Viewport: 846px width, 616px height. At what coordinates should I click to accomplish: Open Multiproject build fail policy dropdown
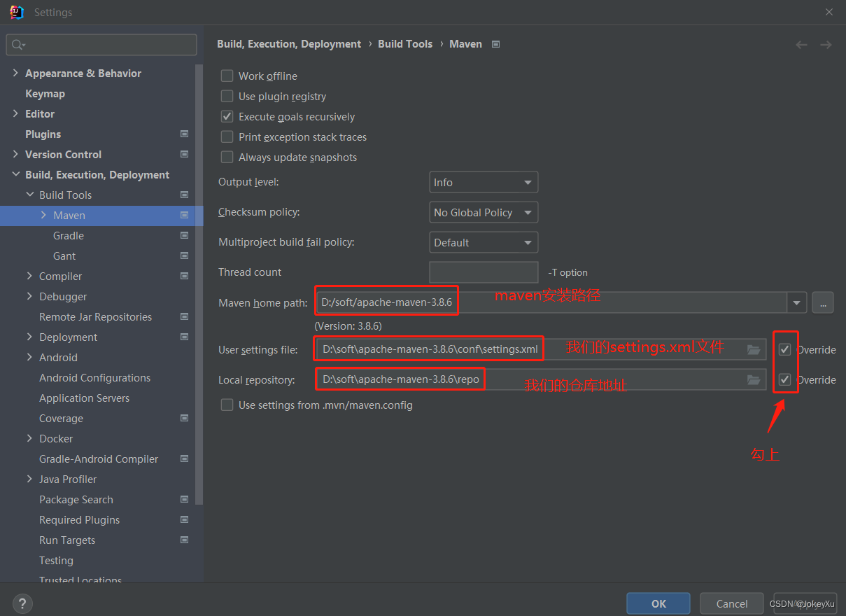coord(483,242)
